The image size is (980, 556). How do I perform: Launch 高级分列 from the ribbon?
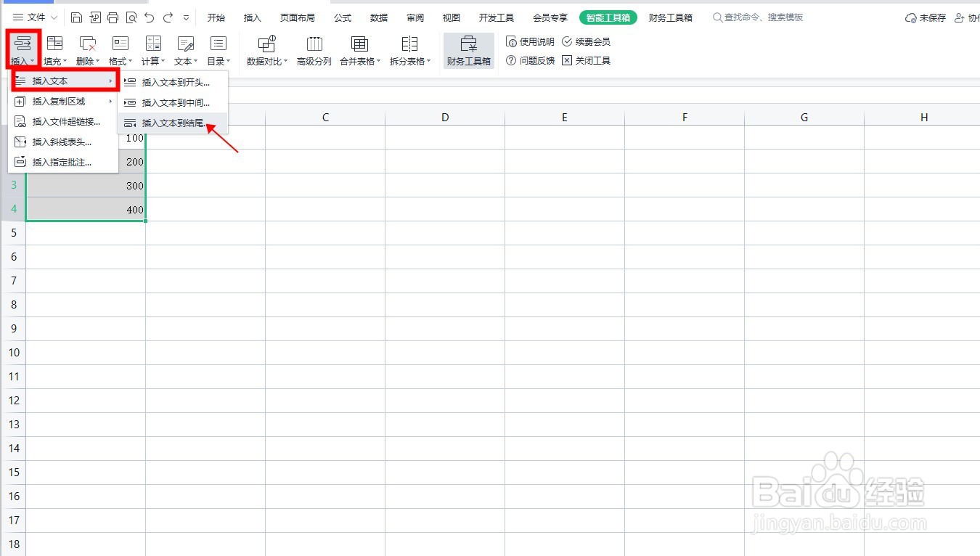[314, 49]
